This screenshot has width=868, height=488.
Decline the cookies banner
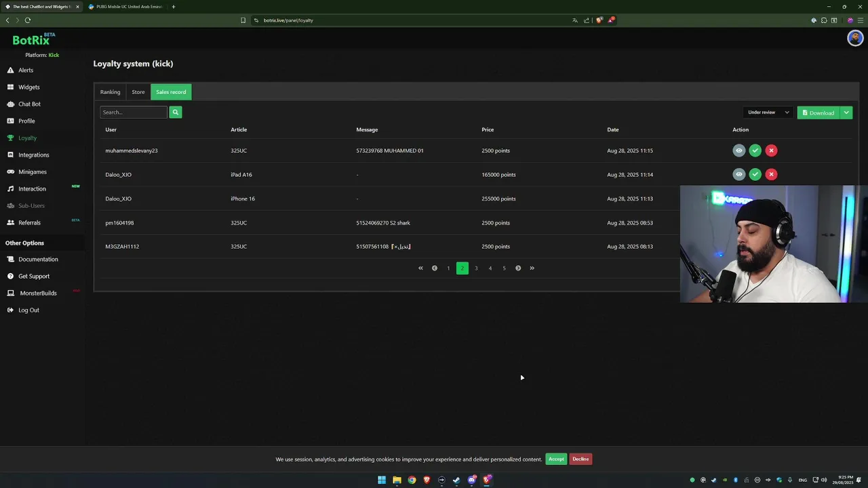point(580,459)
